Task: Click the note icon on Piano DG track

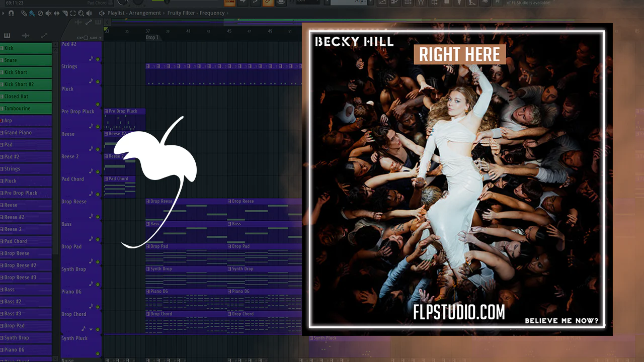Action: pyautogui.click(x=91, y=306)
